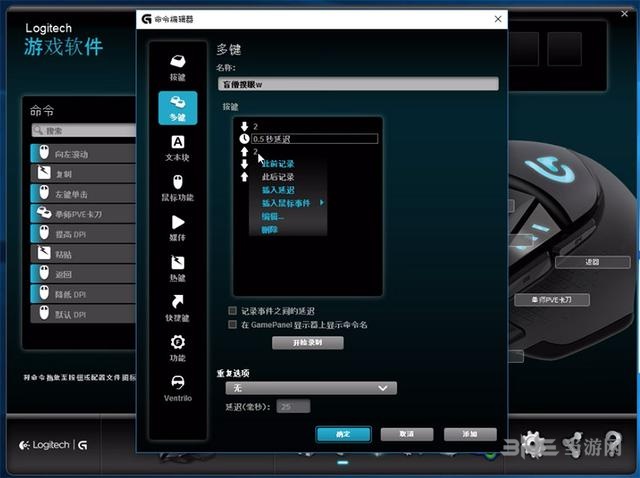
Task: Choose the 鼠标功能 (Mouse Function) category
Action: [178, 188]
